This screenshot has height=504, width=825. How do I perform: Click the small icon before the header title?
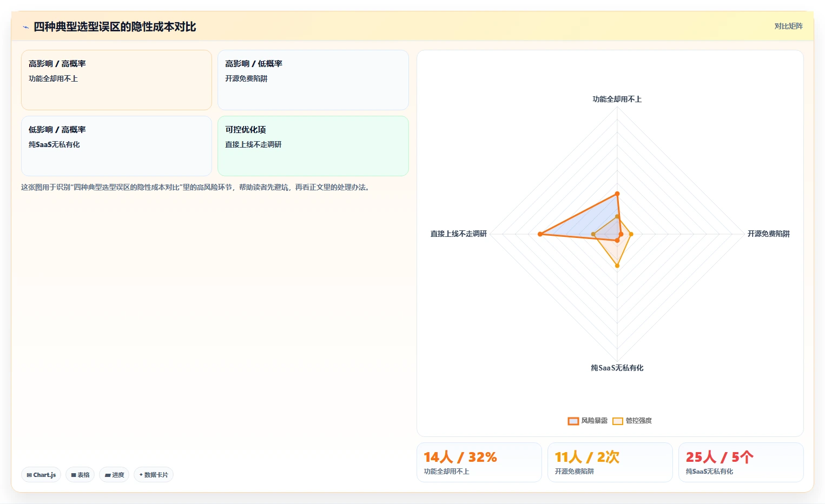25,27
